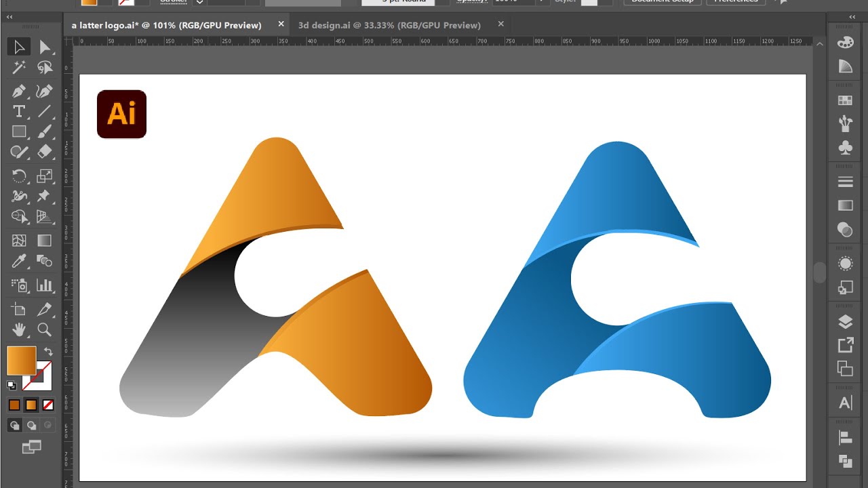The height and width of the screenshot is (488, 868).
Task: Open the Color panel (palette icon)
Action: (846, 43)
